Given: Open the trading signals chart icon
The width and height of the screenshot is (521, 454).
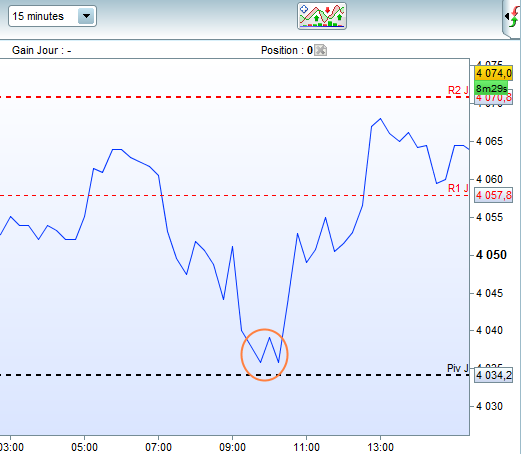Looking at the screenshot, I should pyautogui.click(x=322, y=16).
